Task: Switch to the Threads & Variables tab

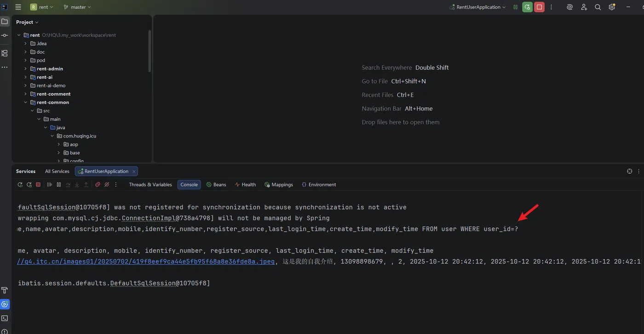Action: (150, 184)
